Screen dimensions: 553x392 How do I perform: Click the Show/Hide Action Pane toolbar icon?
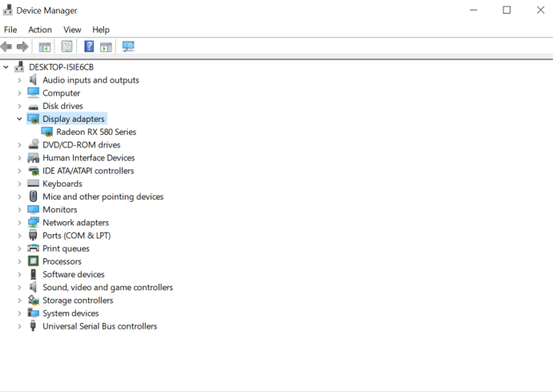[x=106, y=46]
